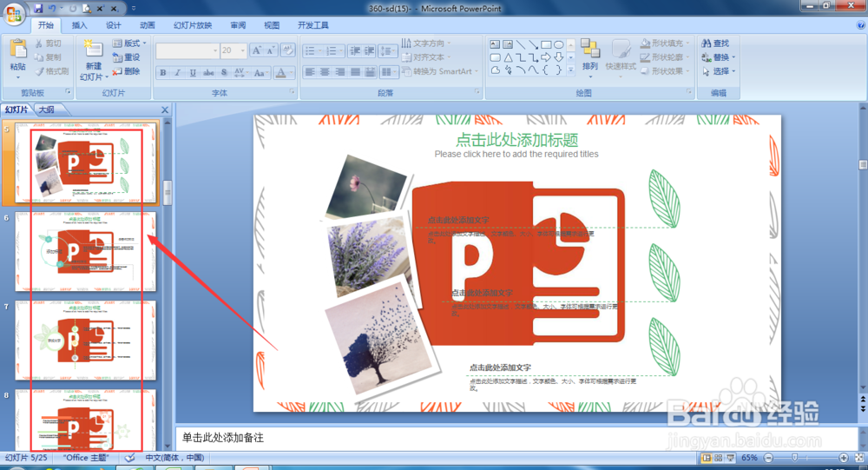Click the Office orb button
Screen dimensions: 868x470
(14, 14)
